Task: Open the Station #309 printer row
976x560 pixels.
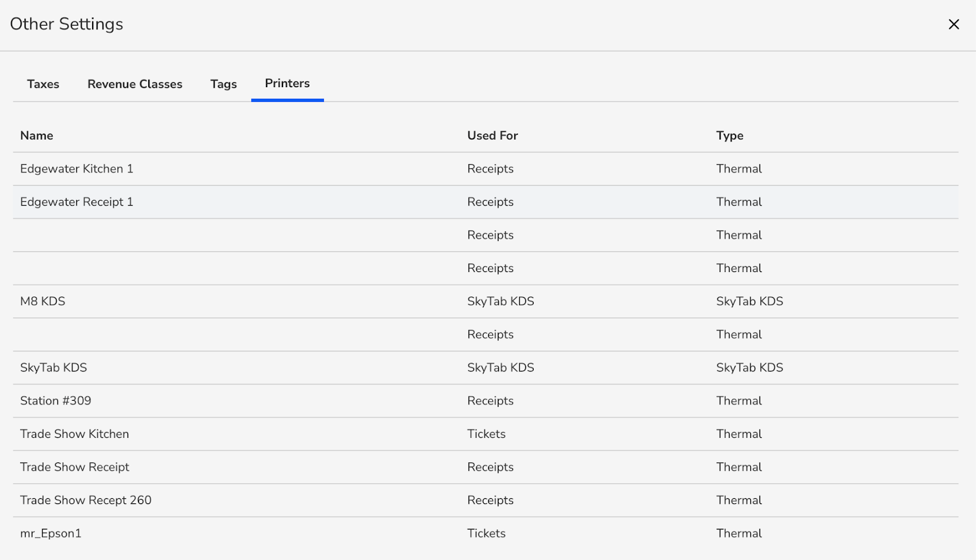Action: point(56,401)
